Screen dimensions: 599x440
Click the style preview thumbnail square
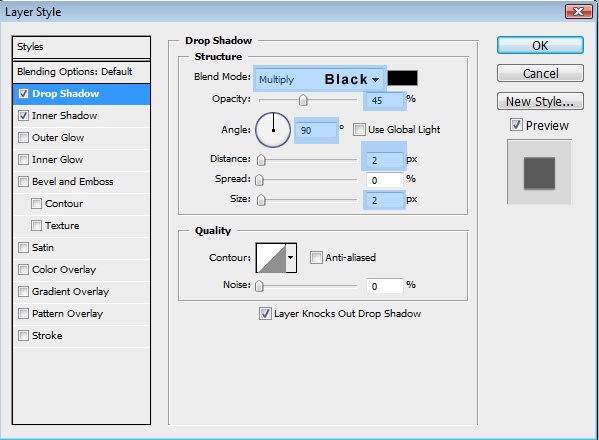pyautogui.click(x=539, y=173)
